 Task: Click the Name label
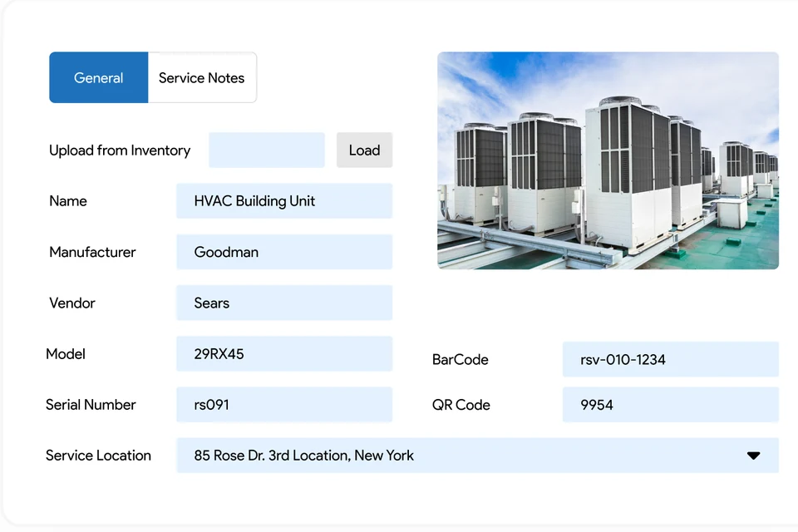point(68,201)
